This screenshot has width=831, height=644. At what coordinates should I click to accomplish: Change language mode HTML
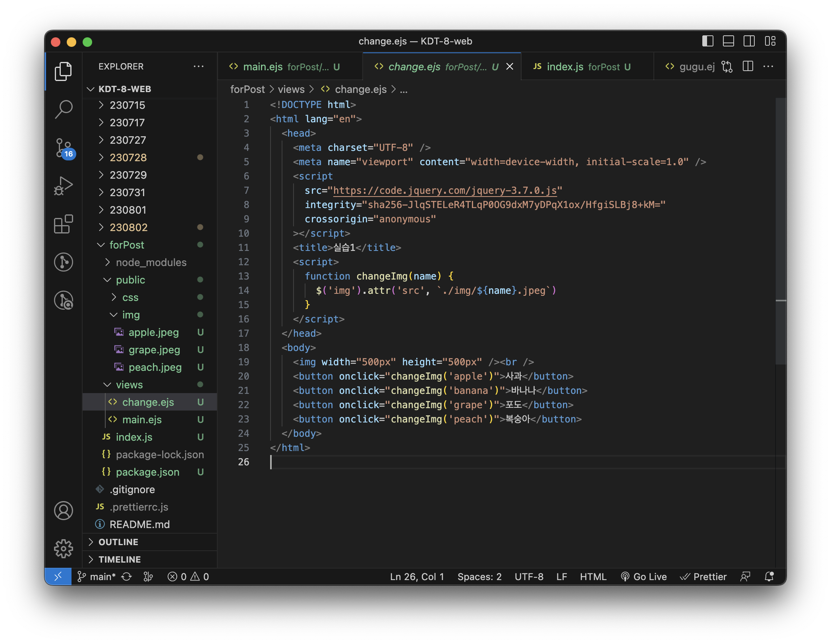point(593,577)
